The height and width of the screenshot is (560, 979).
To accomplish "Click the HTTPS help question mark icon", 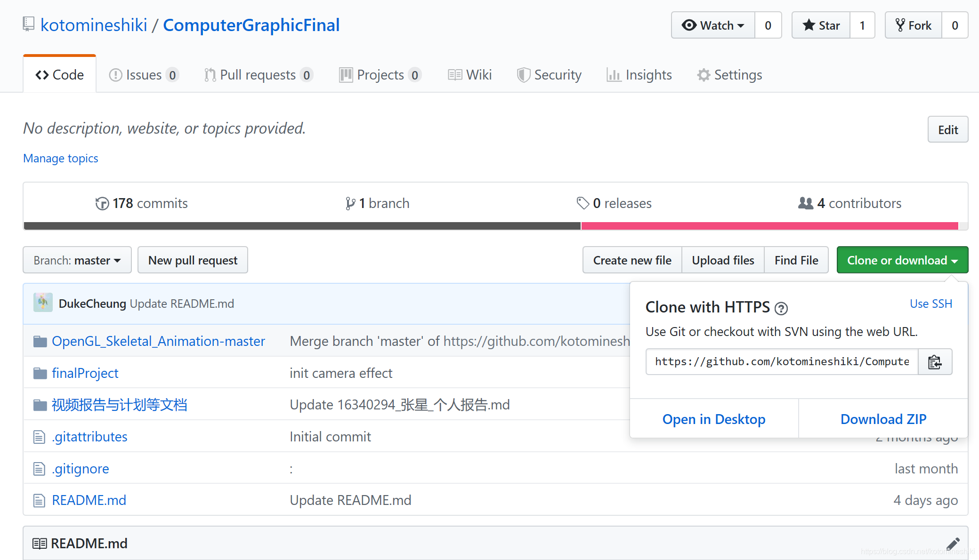I will click(781, 308).
